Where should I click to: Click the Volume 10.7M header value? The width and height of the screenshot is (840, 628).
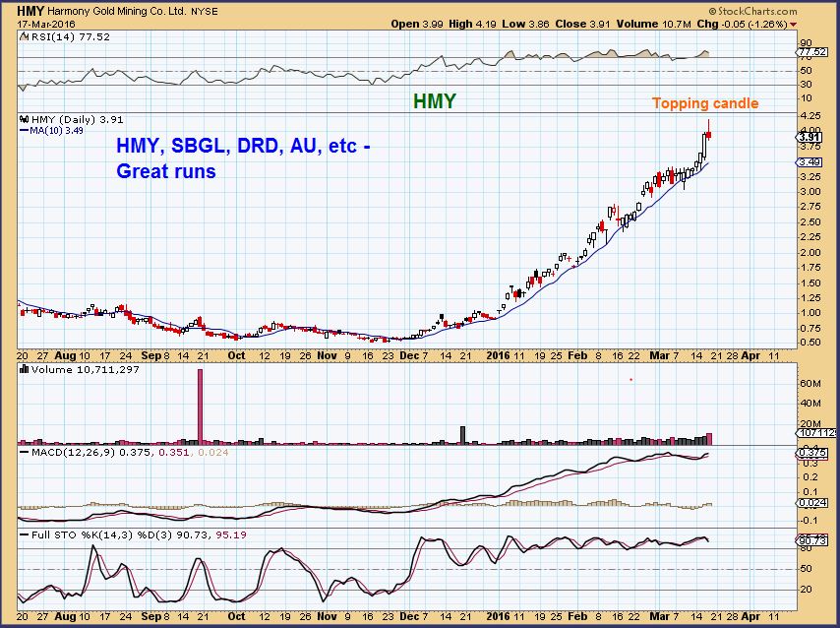point(653,25)
